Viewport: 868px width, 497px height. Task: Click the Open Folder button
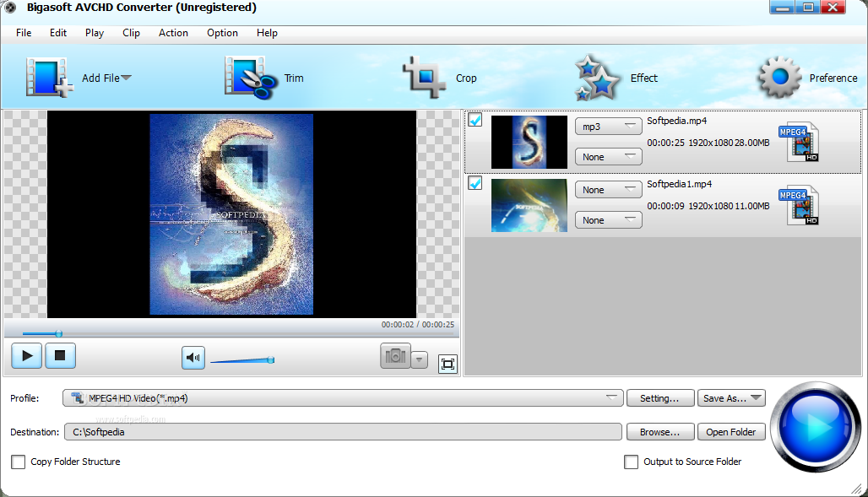coord(731,432)
